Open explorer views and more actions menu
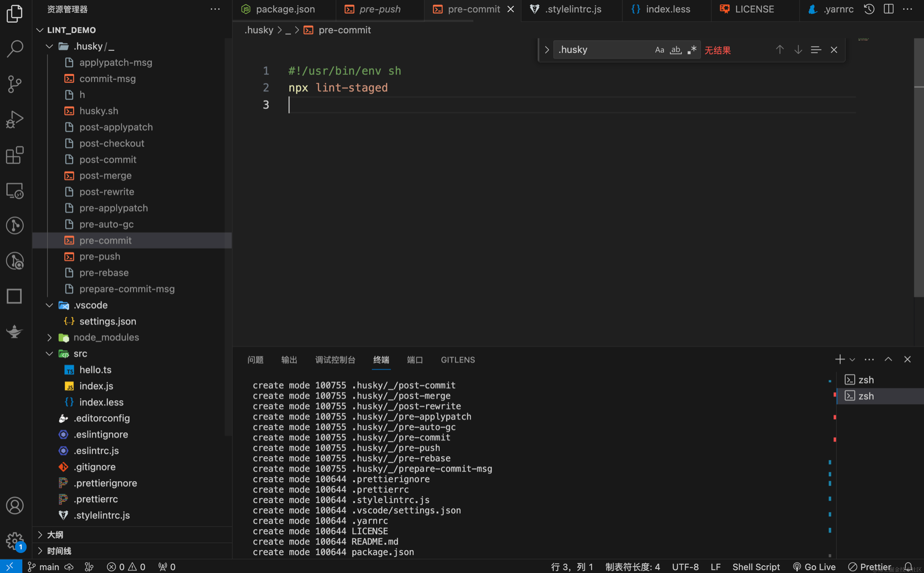Viewport: 924px width, 573px height. pos(215,9)
